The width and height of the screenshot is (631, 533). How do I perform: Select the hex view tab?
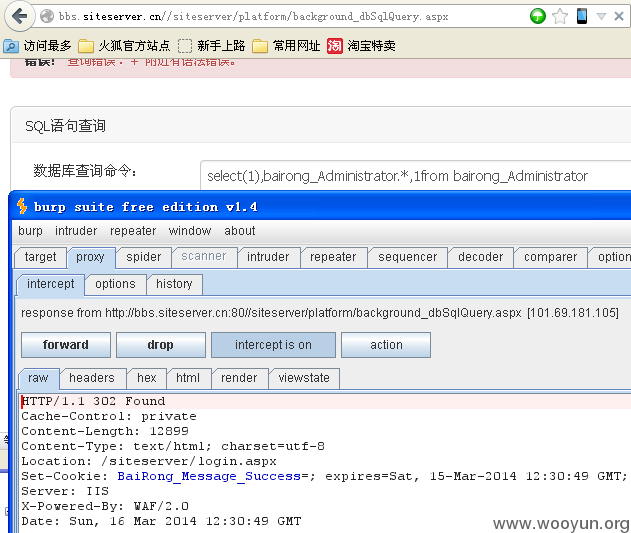pos(146,378)
